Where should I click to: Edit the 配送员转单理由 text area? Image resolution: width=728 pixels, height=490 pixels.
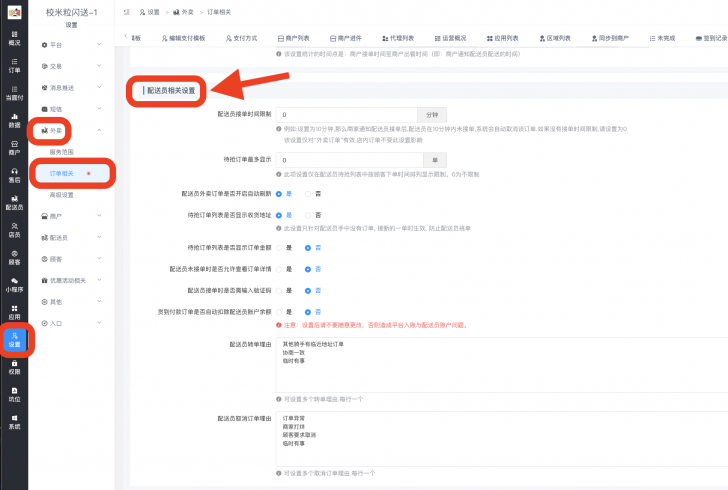pyautogui.click(x=502, y=365)
